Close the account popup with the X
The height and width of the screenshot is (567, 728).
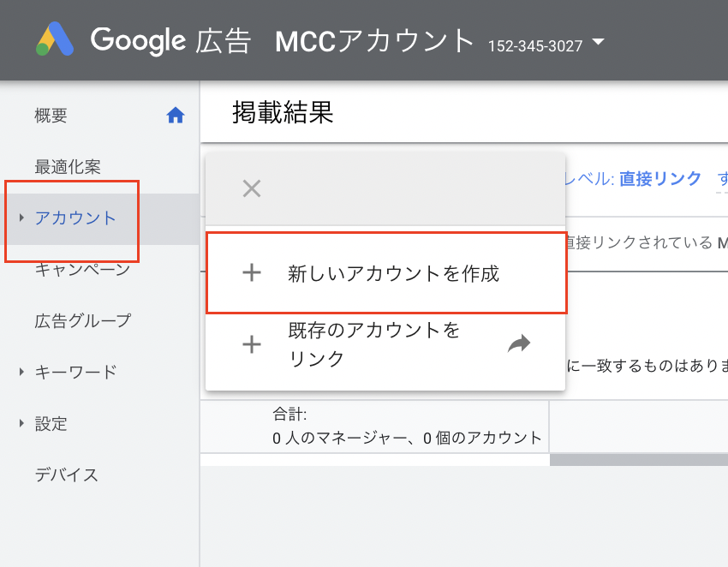(251, 188)
